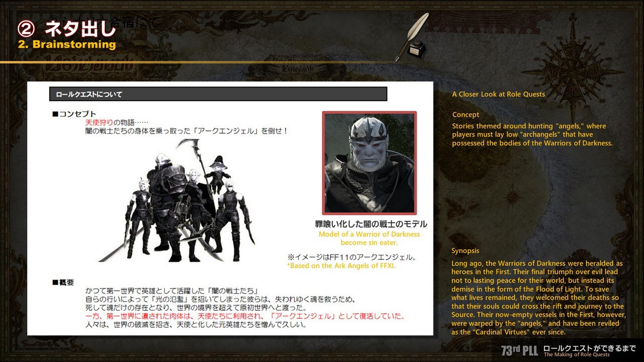Image resolution: width=644 pixels, height=362 pixels.
Task: Click the "A Closer Look at Role Quests" heading
Action: 498,94
